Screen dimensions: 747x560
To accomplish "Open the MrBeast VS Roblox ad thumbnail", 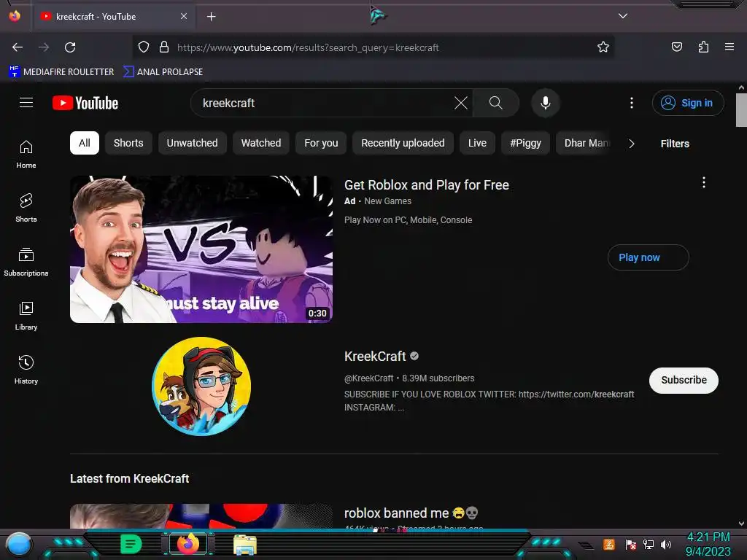I will [x=201, y=249].
